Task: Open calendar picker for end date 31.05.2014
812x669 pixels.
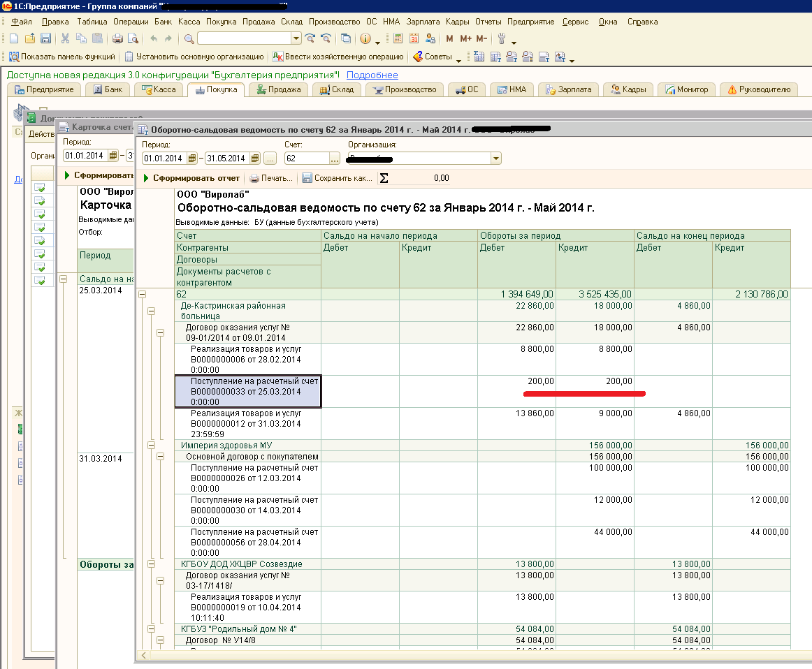Action: [255, 159]
